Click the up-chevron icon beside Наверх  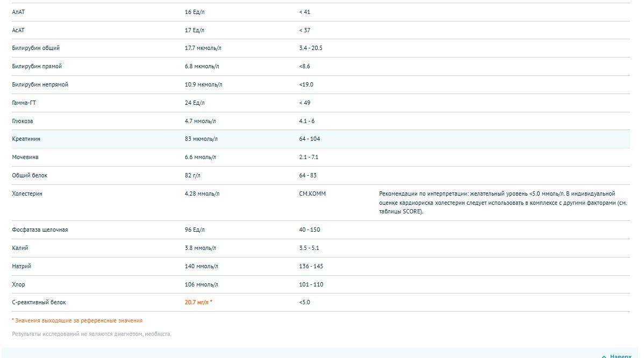[604, 356]
